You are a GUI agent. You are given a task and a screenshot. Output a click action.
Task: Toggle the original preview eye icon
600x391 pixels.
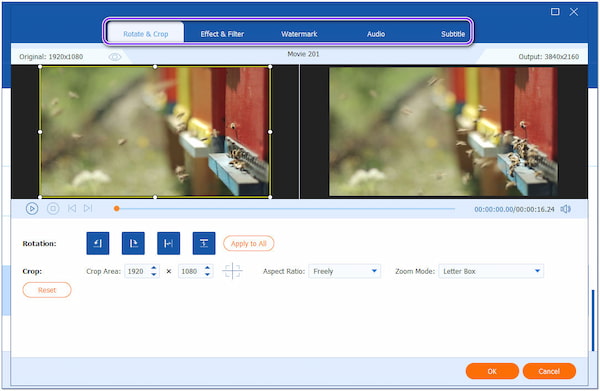coord(114,57)
